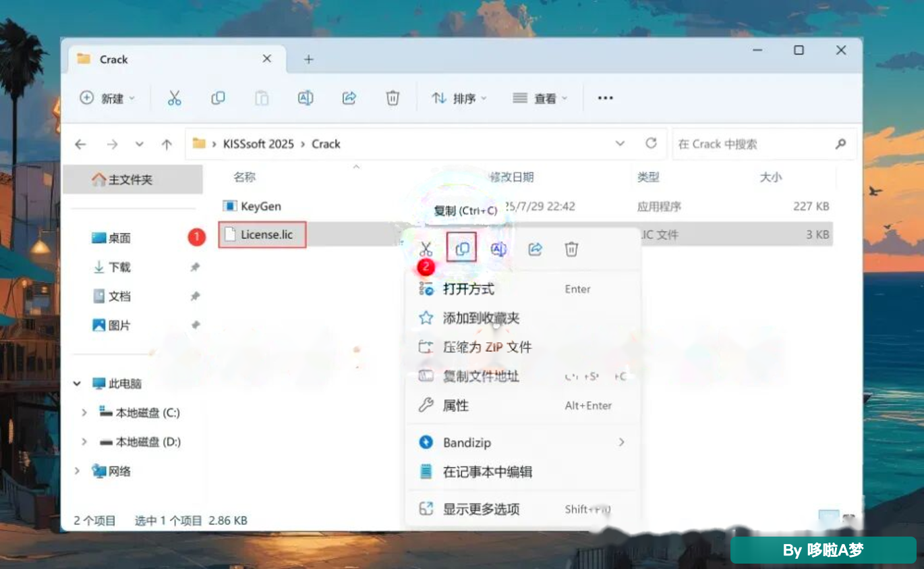Image resolution: width=924 pixels, height=569 pixels.
Task: Click the Rename icon in the top toolbar
Action: click(x=306, y=98)
